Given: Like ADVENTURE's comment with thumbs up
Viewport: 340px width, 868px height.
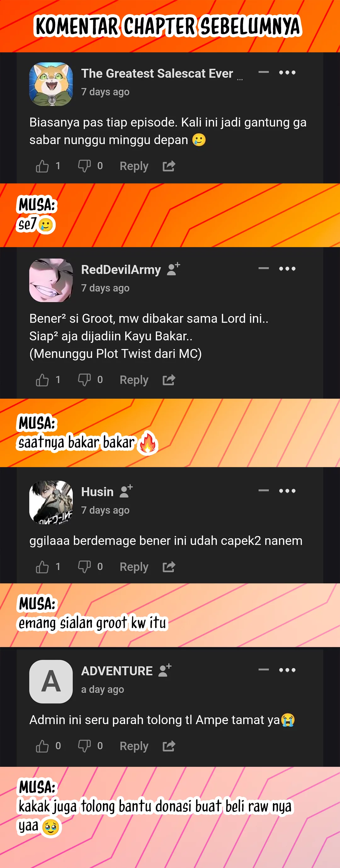Looking at the screenshot, I should (x=42, y=746).
